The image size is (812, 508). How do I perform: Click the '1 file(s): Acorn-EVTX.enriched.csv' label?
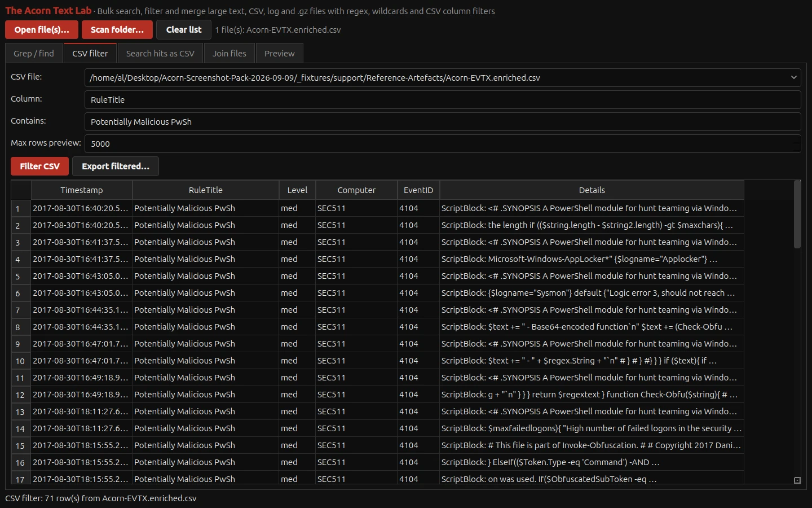[x=278, y=30]
